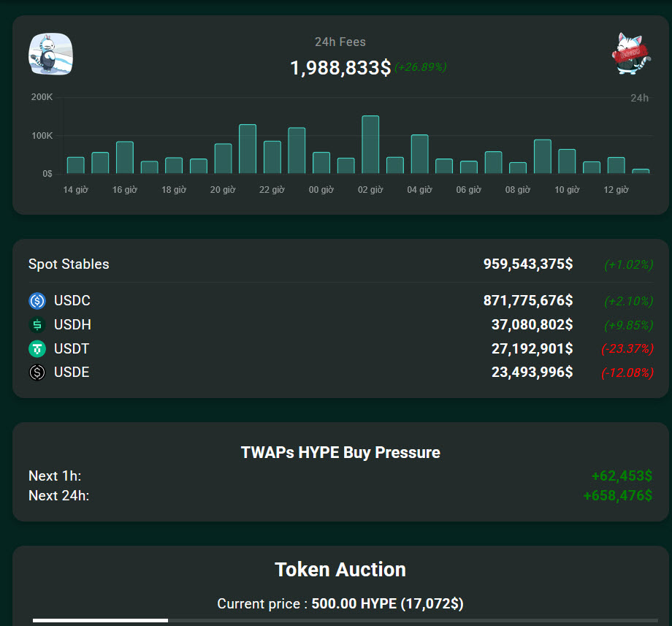Click the +26.89% fees change

click(x=421, y=67)
